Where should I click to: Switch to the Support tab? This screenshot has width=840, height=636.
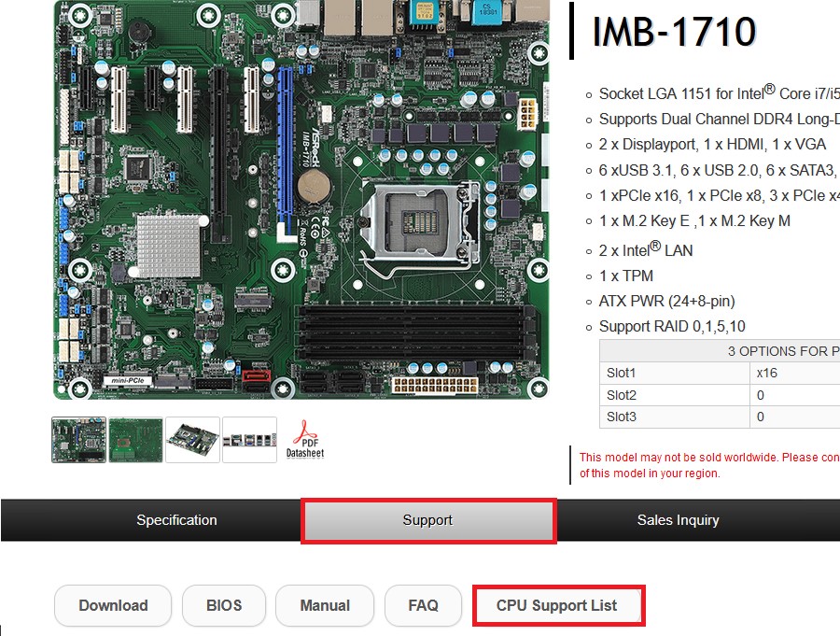pyautogui.click(x=428, y=521)
